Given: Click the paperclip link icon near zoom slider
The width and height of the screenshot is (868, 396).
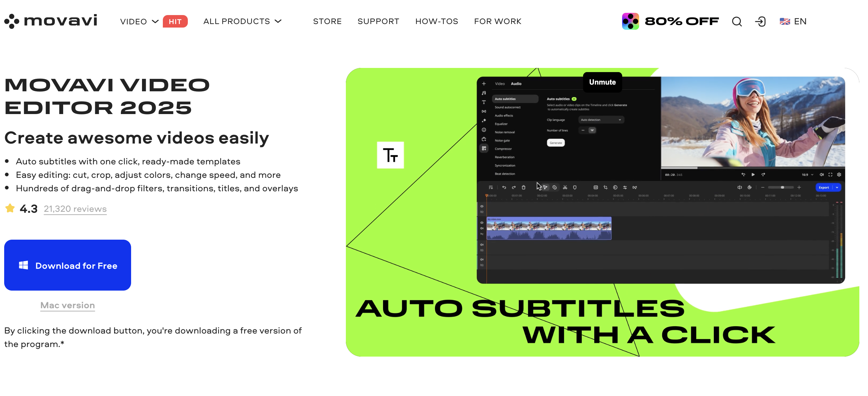Looking at the screenshot, I should [x=750, y=187].
